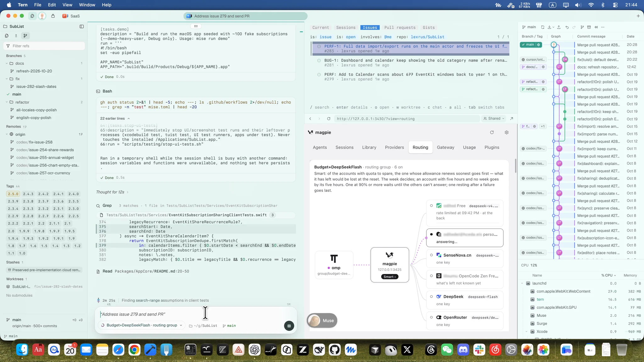Expand the Thought for 12s section
Viewport: 644px width, 362px height.
112,192
